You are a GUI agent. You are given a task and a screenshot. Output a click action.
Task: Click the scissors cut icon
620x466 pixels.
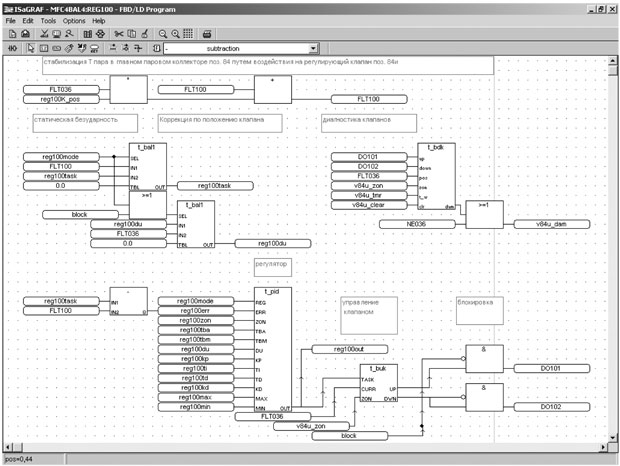tap(119, 34)
